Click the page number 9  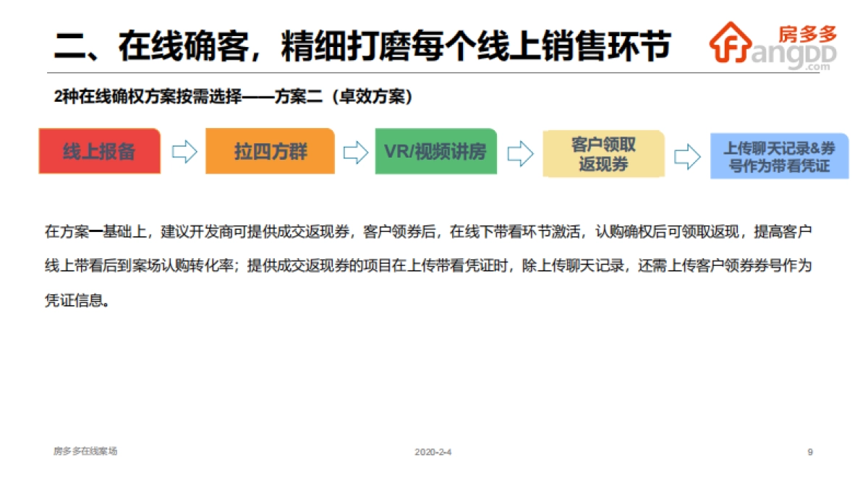point(809,450)
